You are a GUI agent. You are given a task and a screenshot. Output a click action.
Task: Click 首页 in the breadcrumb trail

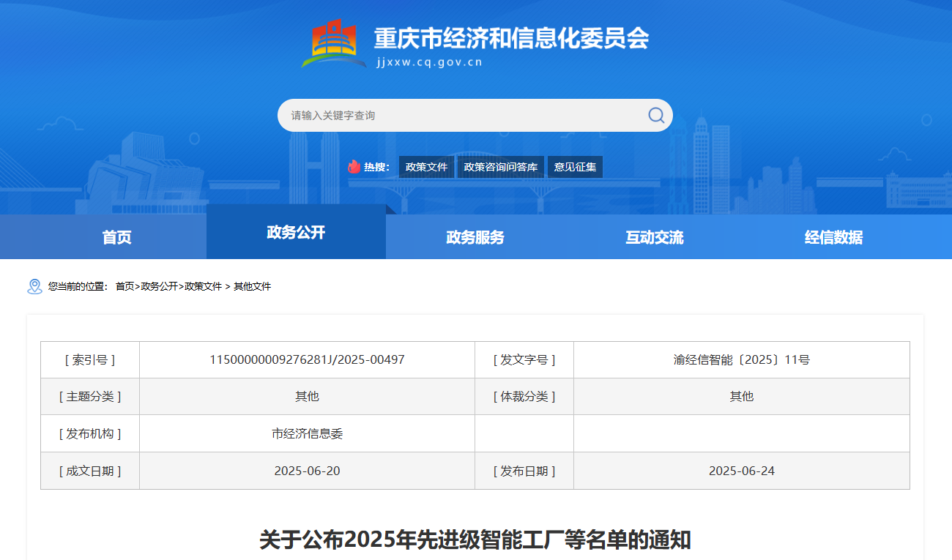click(125, 287)
